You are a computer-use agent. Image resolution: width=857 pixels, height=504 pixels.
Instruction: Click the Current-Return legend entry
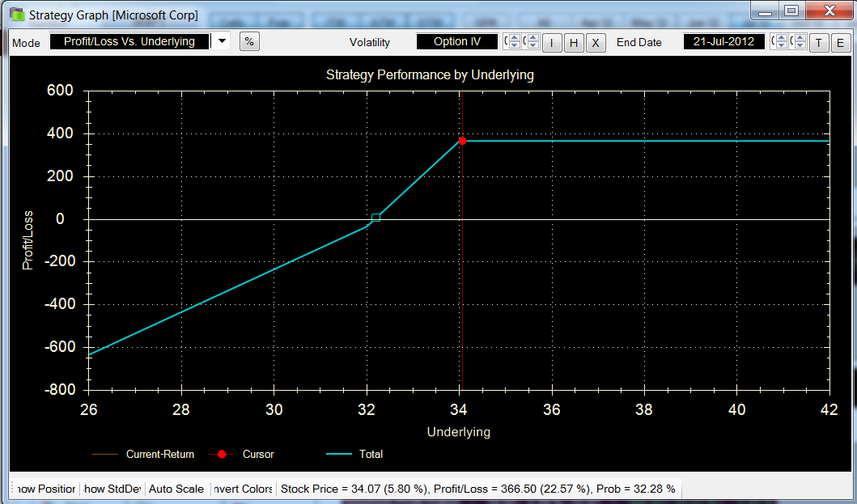pyautogui.click(x=143, y=455)
